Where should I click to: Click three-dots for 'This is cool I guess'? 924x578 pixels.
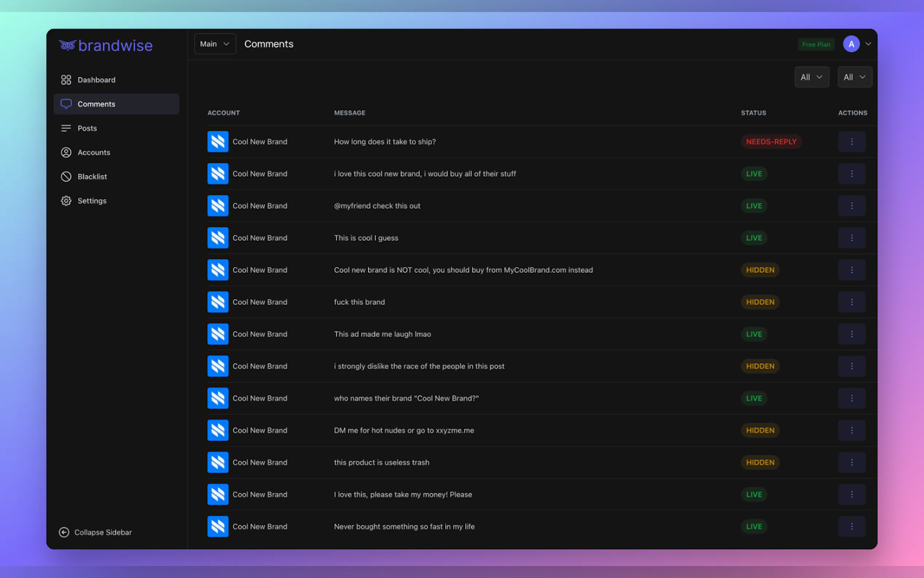851,238
